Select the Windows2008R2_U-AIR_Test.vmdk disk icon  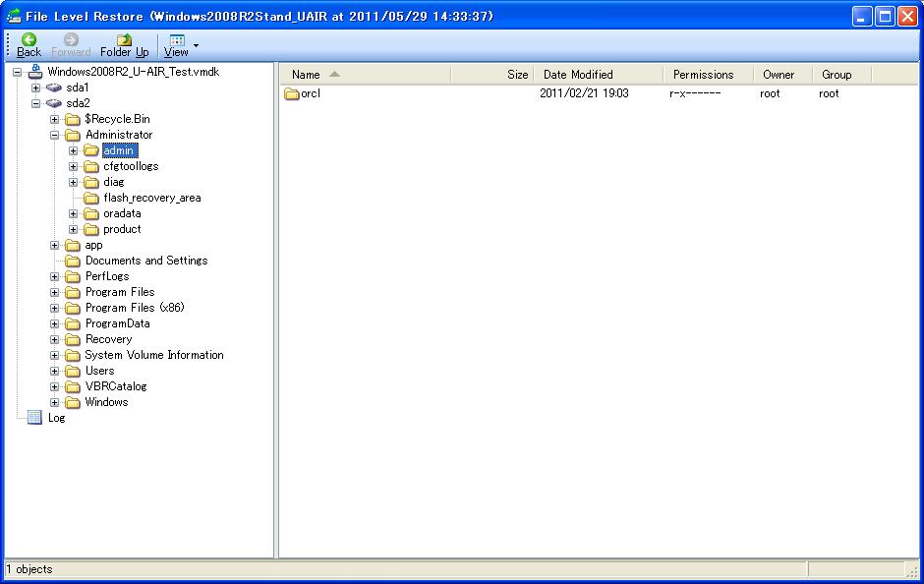[x=34, y=72]
